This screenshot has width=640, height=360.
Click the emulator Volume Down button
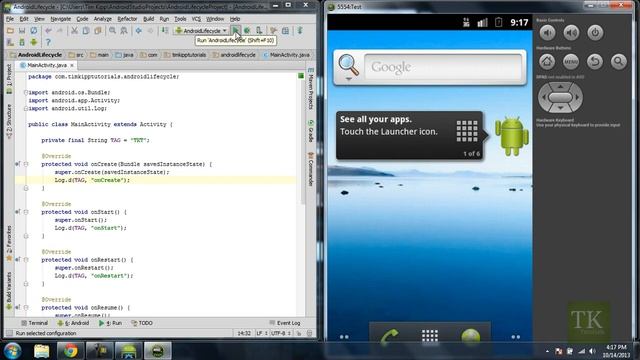tap(547, 33)
